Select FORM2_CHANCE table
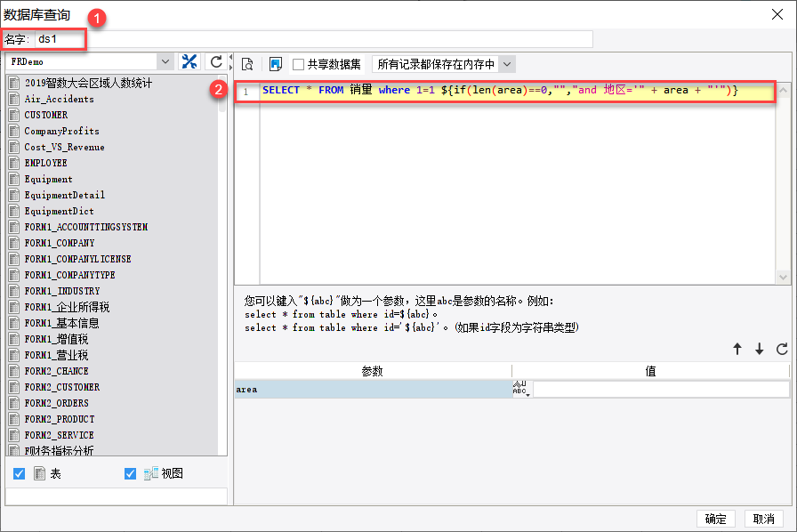Screen dimensions: 797x532 56,371
